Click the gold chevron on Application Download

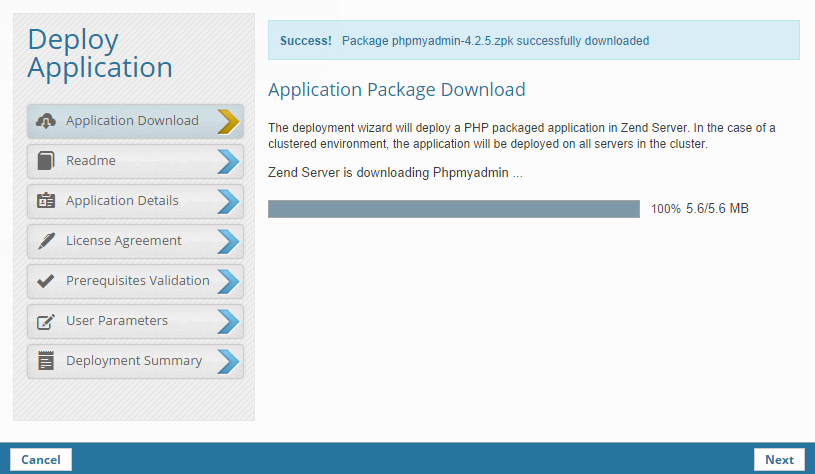(x=228, y=121)
